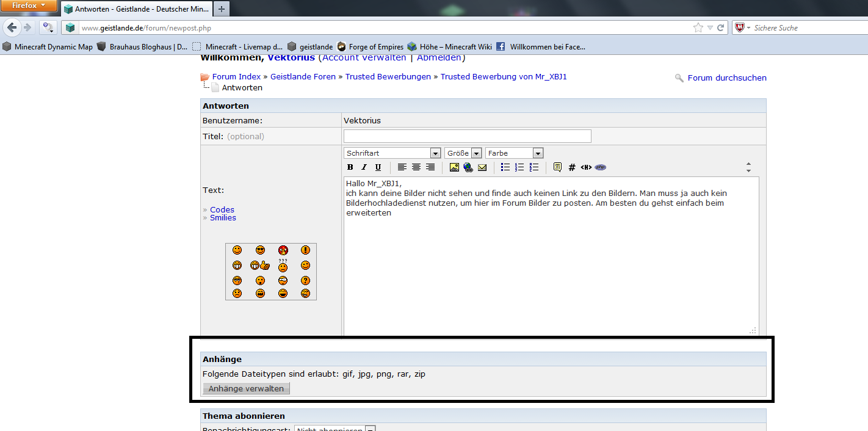This screenshot has height=431, width=868.
Task: Click the PHP code icon
Action: [601, 167]
